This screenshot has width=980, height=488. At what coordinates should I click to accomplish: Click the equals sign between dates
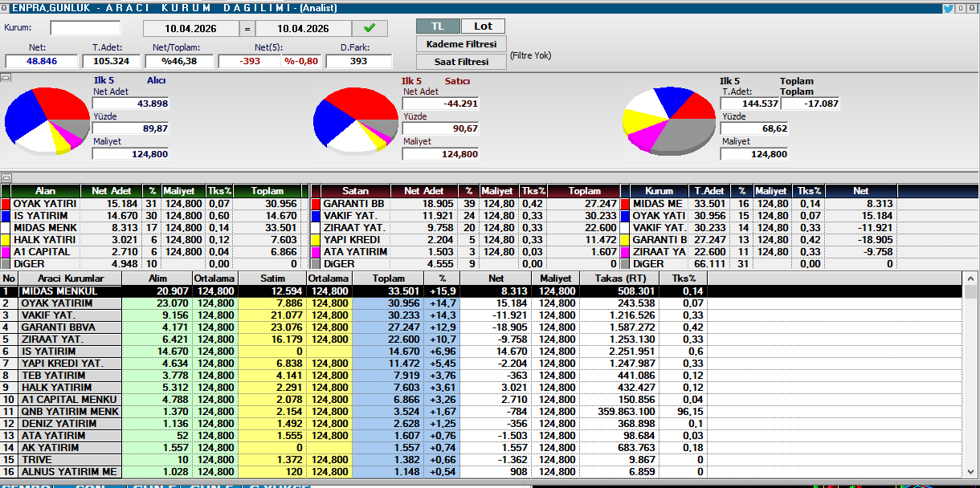click(x=247, y=28)
